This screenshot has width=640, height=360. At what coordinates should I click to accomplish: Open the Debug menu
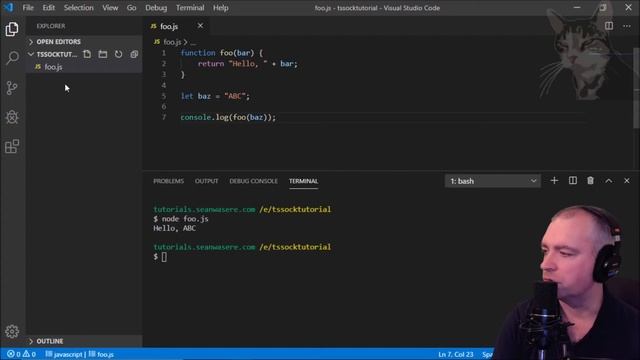click(x=156, y=8)
